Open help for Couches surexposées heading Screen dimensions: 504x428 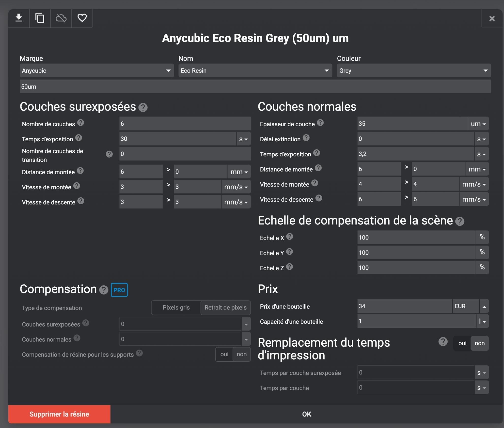pos(143,107)
